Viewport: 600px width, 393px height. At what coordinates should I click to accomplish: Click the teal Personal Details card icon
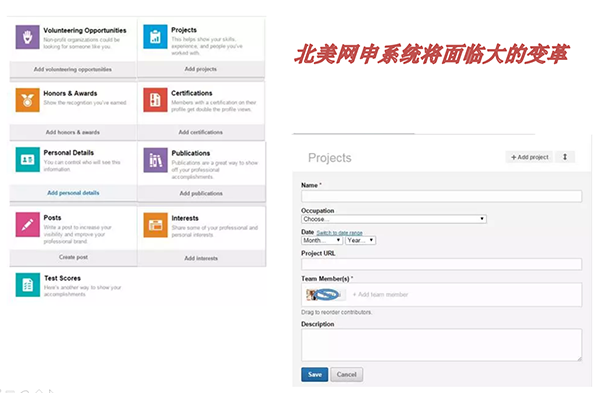[x=27, y=160]
